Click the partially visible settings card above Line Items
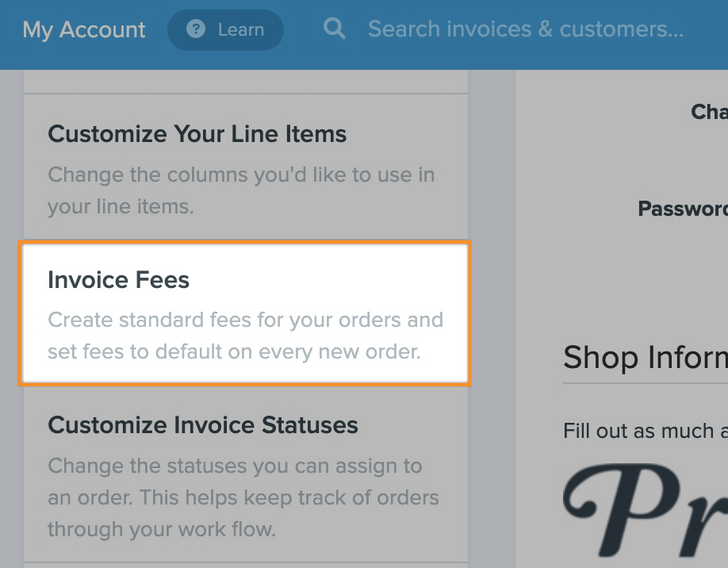 coord(246,82)
